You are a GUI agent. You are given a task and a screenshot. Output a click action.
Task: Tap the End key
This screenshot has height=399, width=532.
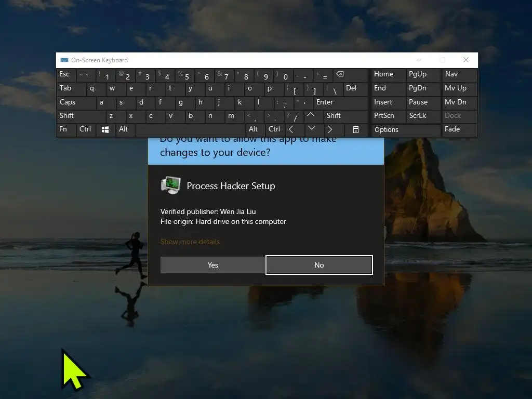[x=388, y=88]
